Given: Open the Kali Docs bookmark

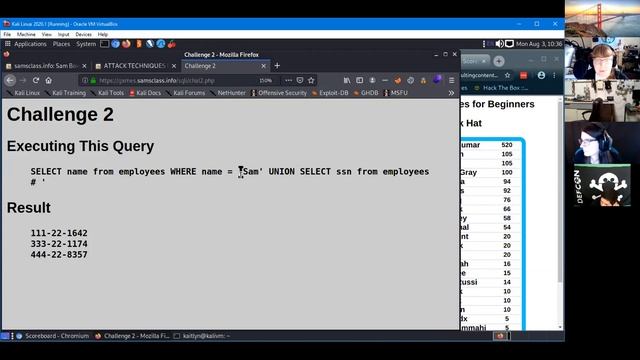Looking at the screenshot, I should [x=145, y=93].
